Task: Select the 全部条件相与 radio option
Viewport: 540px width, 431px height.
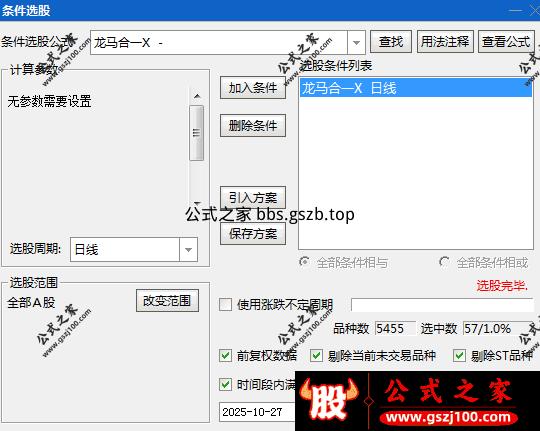Action: 304,262
